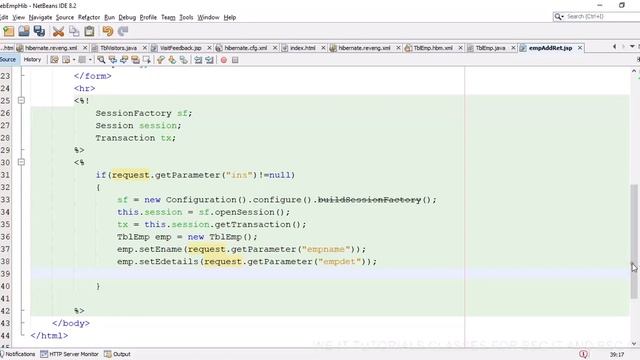
Task: Click Find Previous Occurrence icon
Action: (112, 60)
